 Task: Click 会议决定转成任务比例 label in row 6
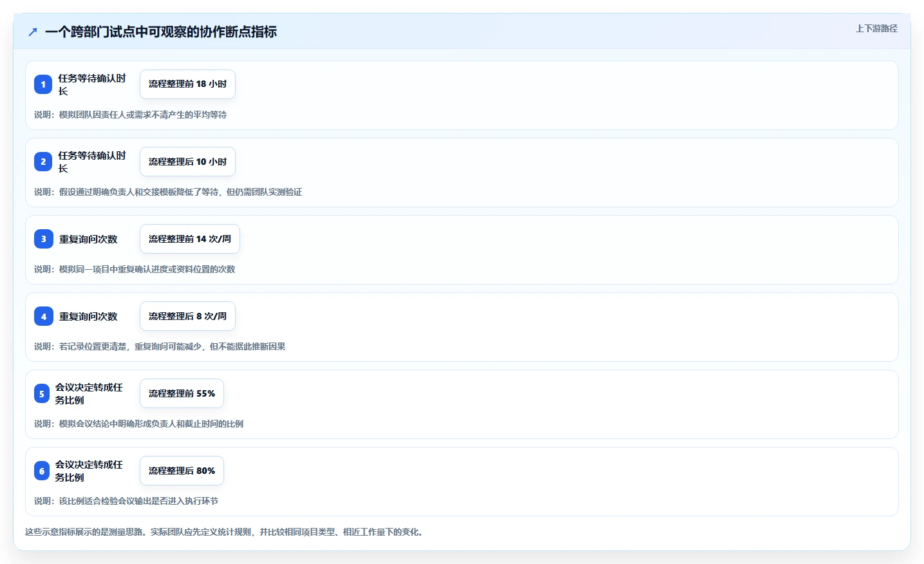click(89, 471)
